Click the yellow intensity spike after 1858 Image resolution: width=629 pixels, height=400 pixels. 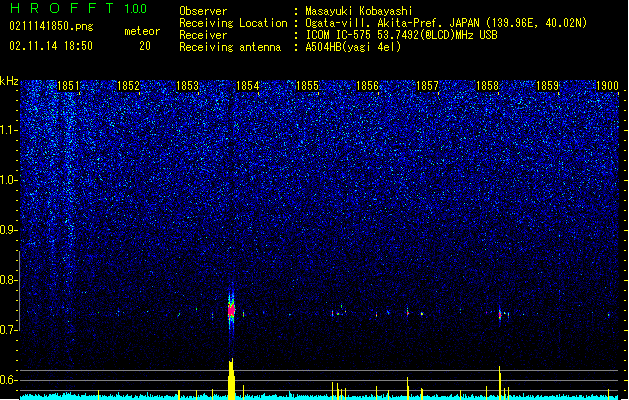(500, 383)
